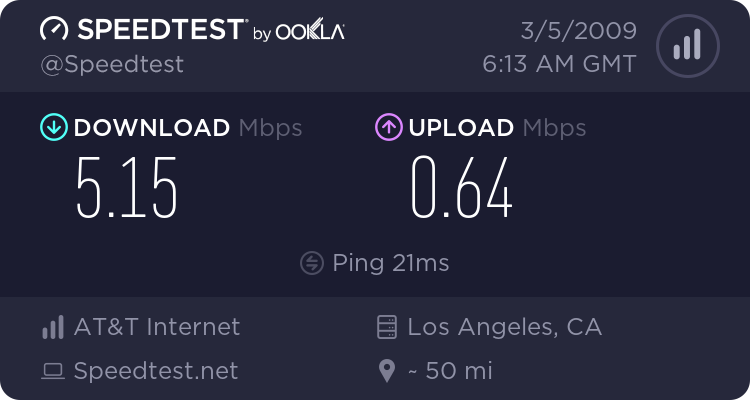750x400 pixels.
Task: Click the ~ 50 mi distance text
Action: (x=450, y=371)
